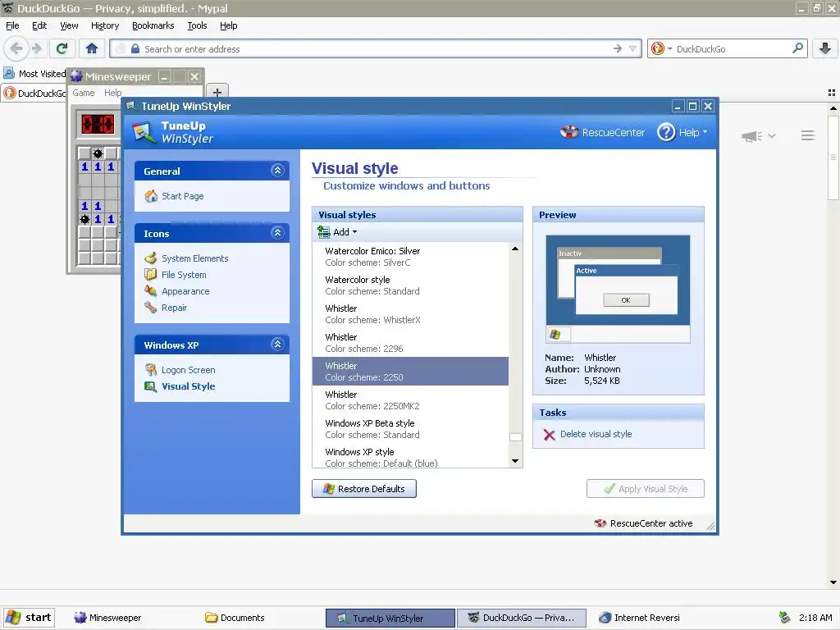Click the search magnifier icon in browser
The image size is (840, 630).
pos(797,48)
